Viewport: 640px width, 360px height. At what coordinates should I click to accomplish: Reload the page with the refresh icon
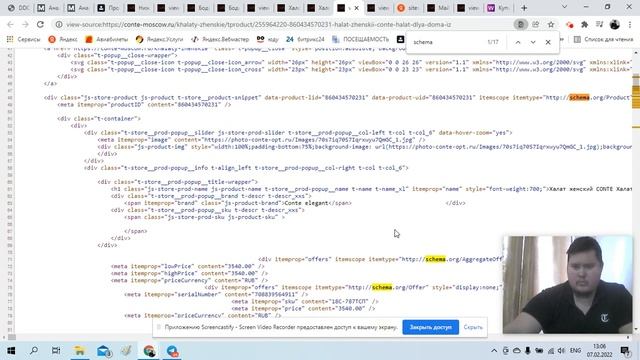[x=40, y=24]
